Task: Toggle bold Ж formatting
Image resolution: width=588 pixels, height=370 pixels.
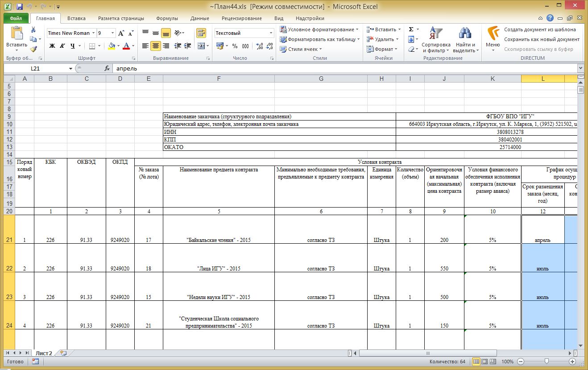Action: (x=52, y=46)
